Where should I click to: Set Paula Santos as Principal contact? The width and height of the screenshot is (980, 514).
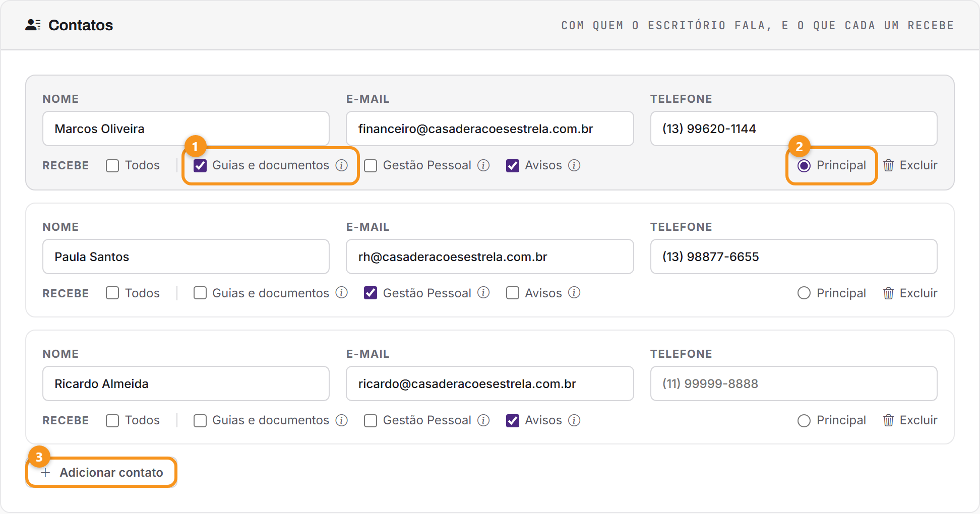(804, 293)
